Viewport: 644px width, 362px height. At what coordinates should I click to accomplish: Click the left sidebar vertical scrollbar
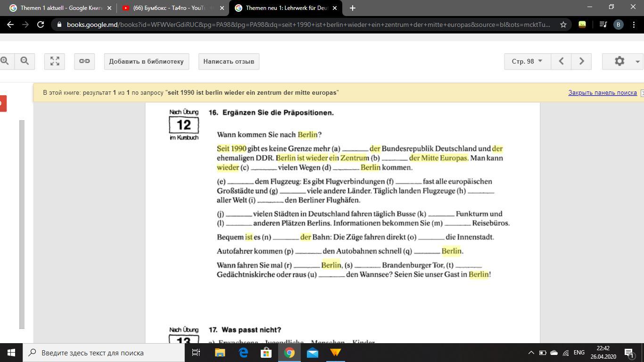(22, 224)
